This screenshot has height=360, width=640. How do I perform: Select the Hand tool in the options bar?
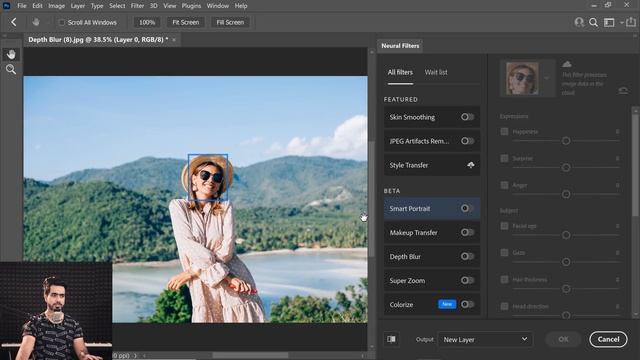pos(36,22)
